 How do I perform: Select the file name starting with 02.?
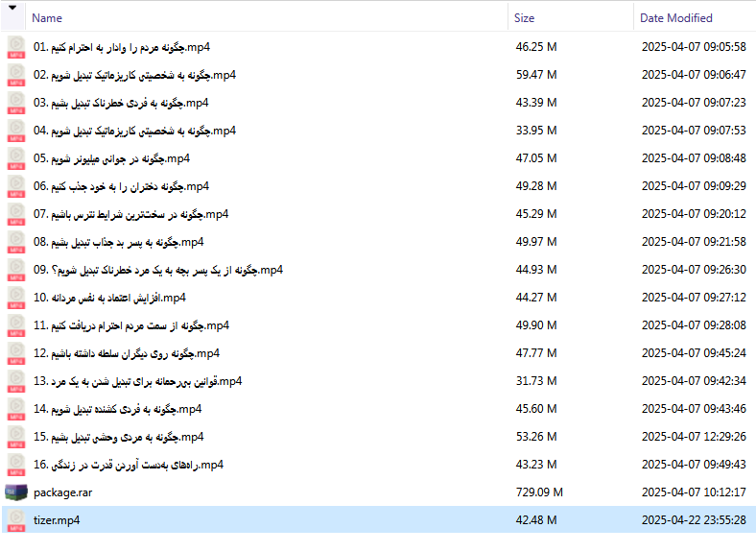pyautogui.click(x=134, y=75)
